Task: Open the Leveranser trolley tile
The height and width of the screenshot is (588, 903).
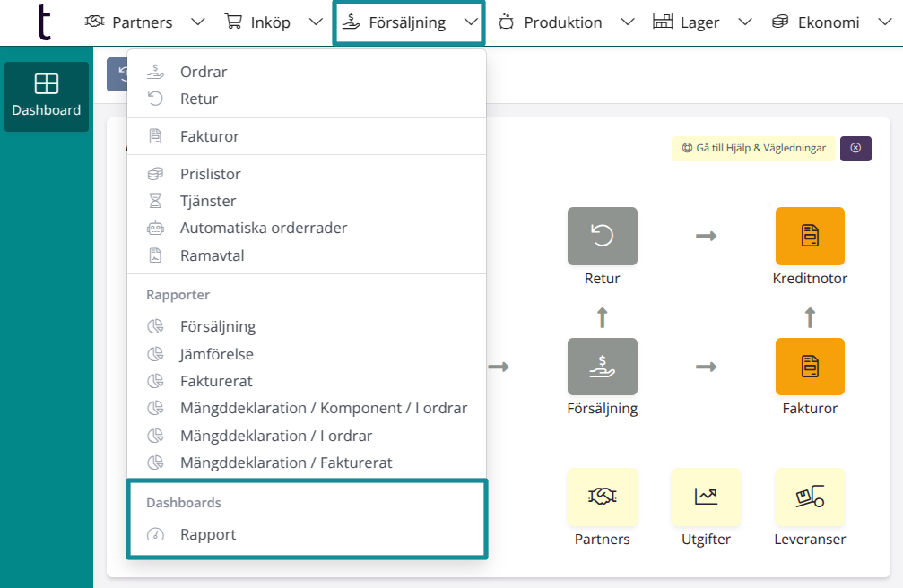Action: coord(809,496)
